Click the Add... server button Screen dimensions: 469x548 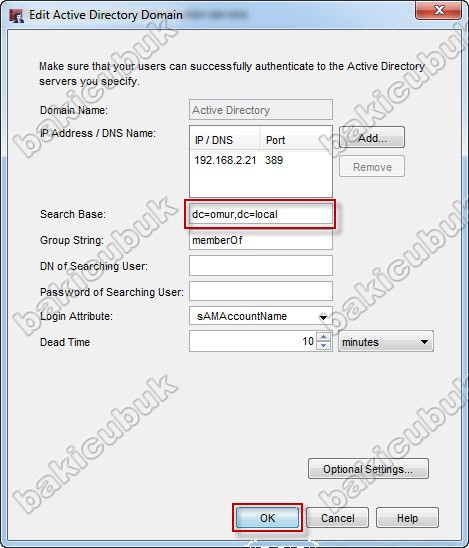(x=372, y=137)
